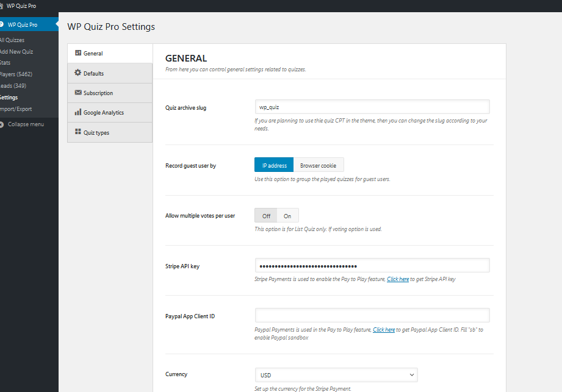Viewport: 562px width, 392px height.
Task: Turn multiple votes per user Off
Action: pos(266,216)
